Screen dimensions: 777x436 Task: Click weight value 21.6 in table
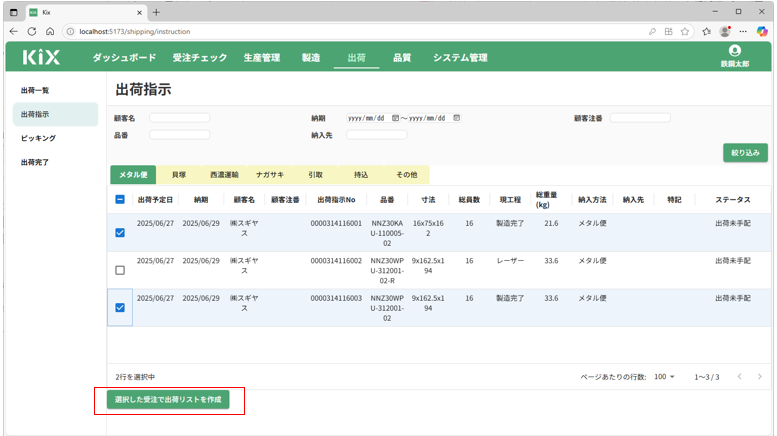click(551, 223)
